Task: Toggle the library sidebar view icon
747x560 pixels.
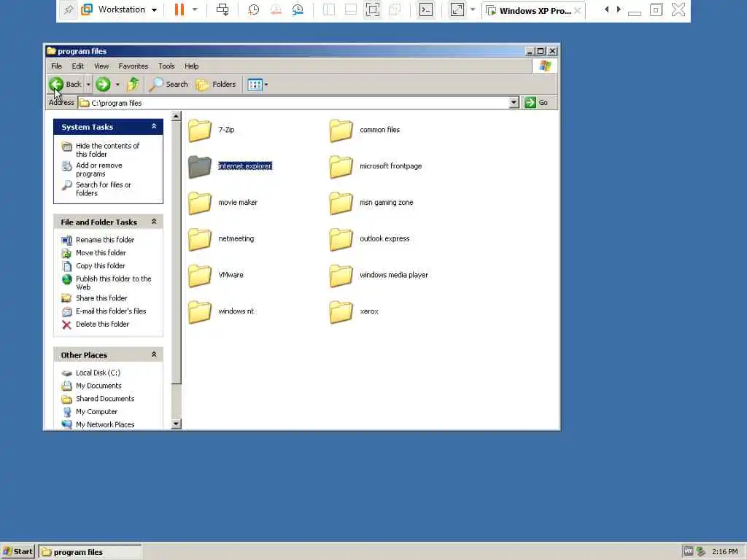Action: [x=329, y=9]
